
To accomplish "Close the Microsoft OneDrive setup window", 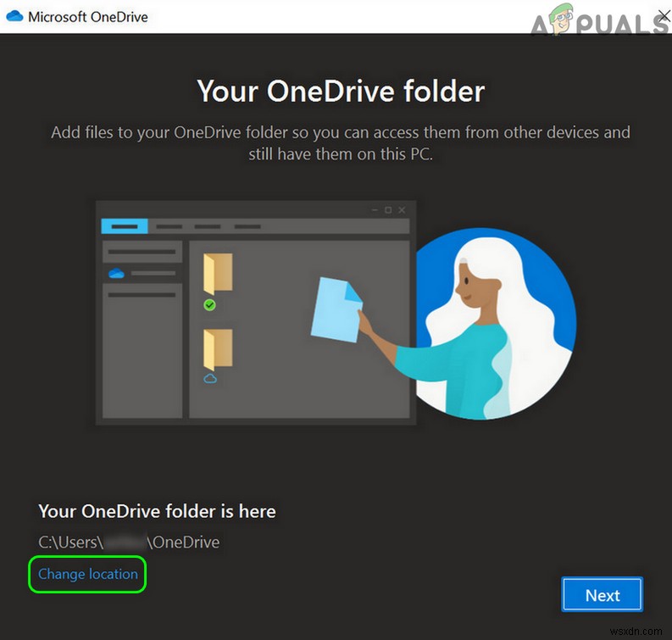I will click(664, 16).
